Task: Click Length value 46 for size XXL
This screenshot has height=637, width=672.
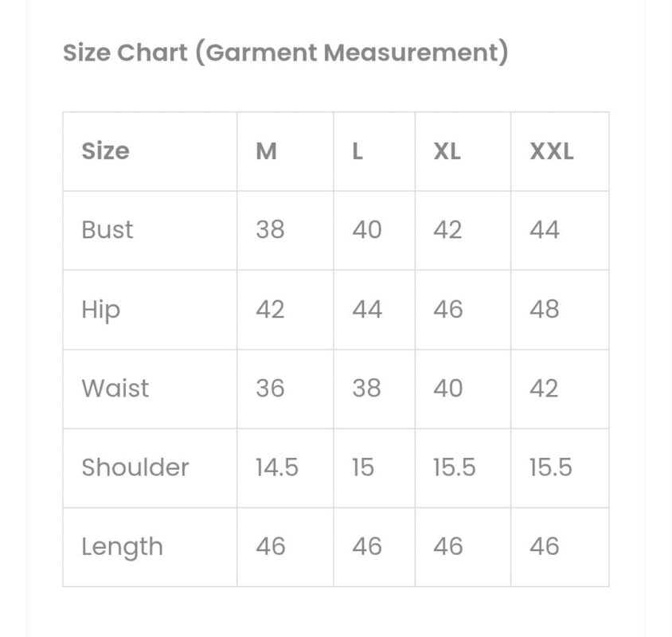Action: click(x=545, y=546)
